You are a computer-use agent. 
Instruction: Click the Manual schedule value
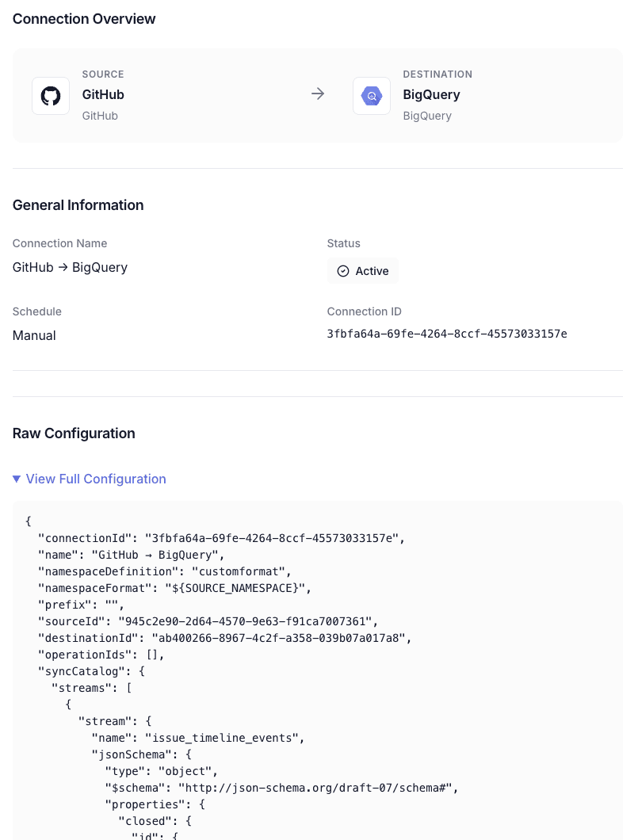click(x=34, y=335)
